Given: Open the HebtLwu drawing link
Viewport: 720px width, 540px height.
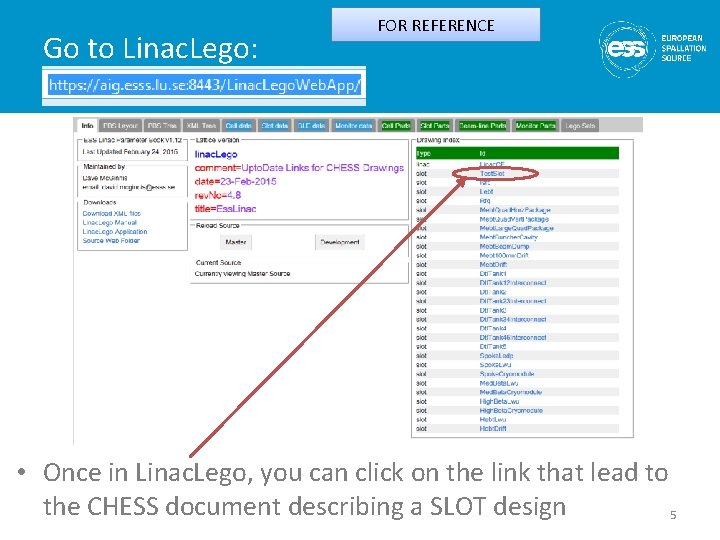Looking at the screenshot, I should tap(493, 420).
